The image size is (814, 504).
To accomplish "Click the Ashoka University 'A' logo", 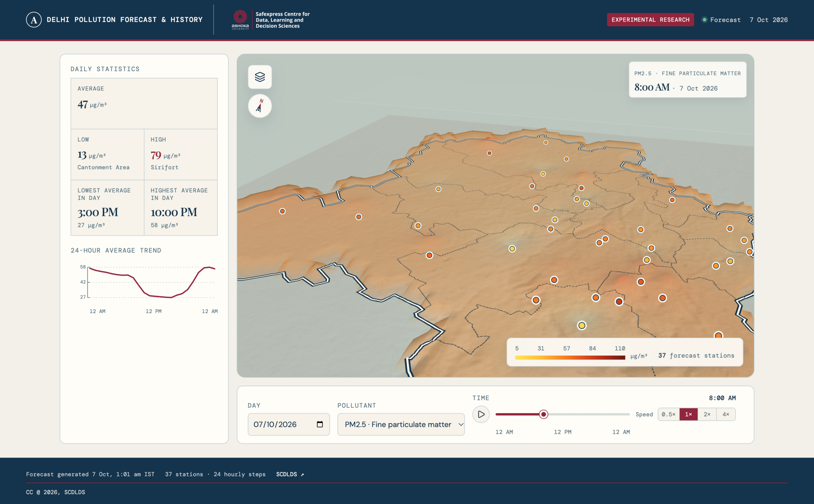I will coord(34,20).
